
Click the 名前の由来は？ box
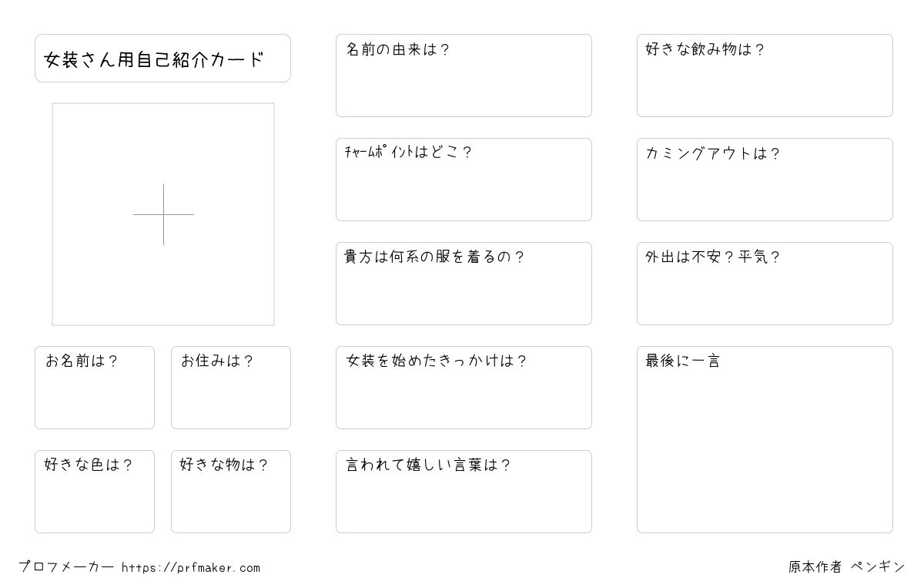[464, 76]
